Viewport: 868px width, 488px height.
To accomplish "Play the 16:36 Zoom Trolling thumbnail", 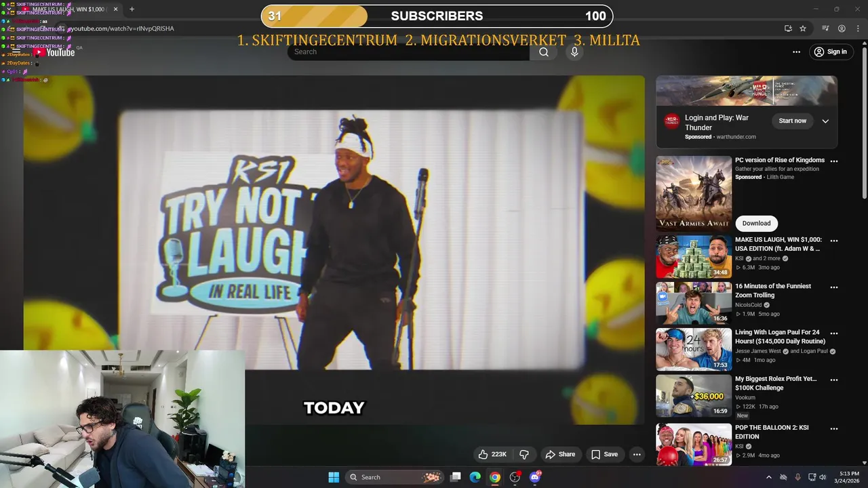I will [694, 303].
